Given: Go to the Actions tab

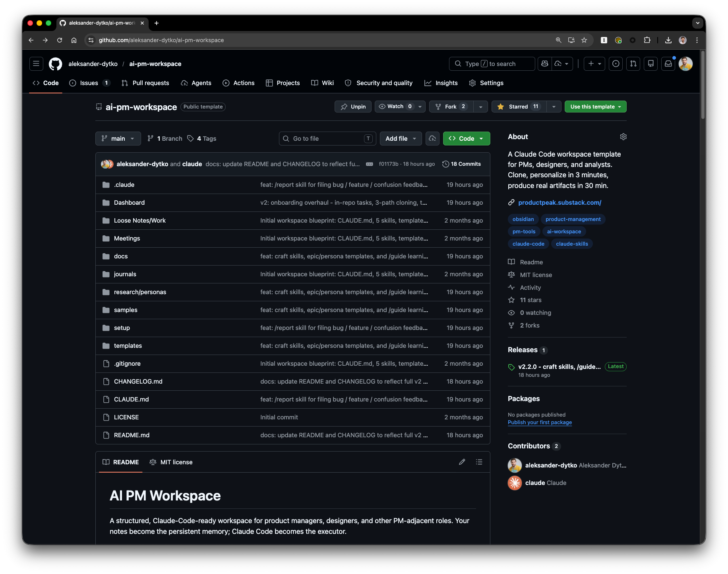Looking at the screenshot, I should coord(238,83).
